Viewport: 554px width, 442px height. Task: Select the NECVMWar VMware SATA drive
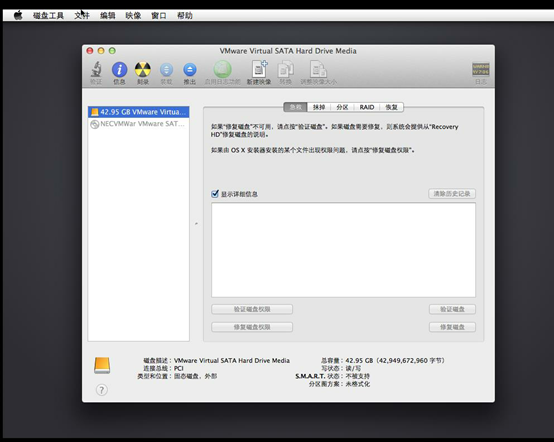tap(138, 124)
